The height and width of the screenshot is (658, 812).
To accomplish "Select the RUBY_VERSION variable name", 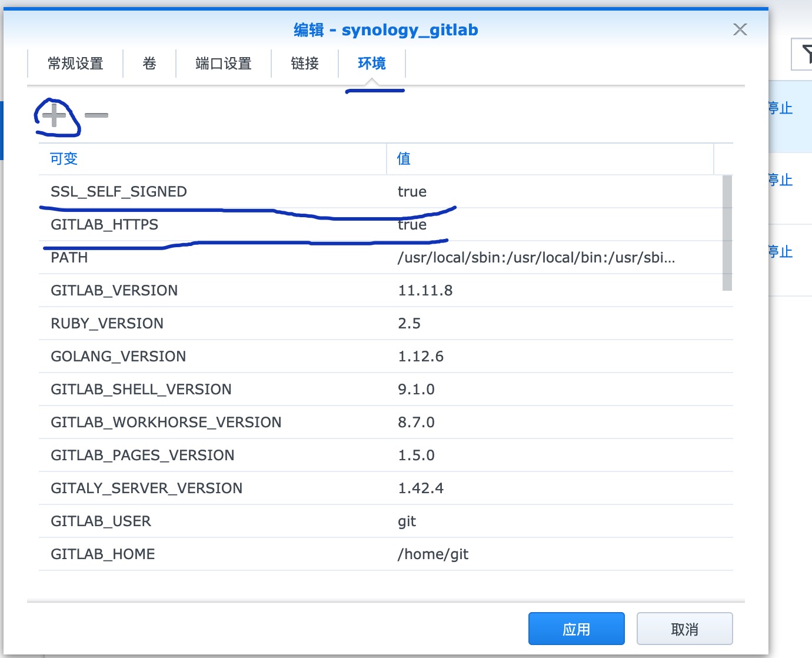I will [x=107, y=324].
